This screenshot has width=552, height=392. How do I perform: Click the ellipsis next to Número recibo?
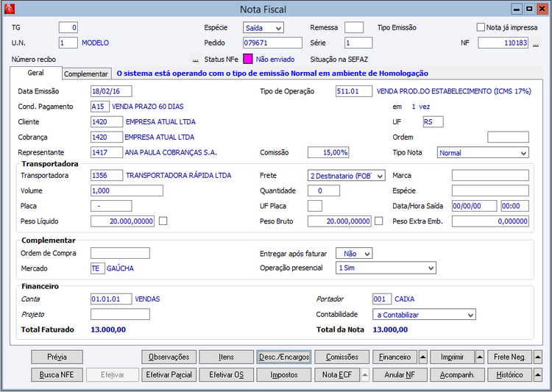(195, 59)
